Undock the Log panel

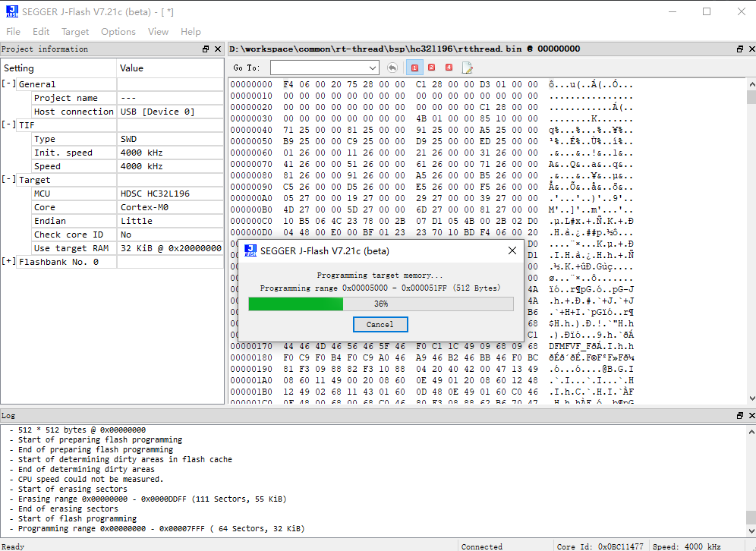click(x=740, y=416)
